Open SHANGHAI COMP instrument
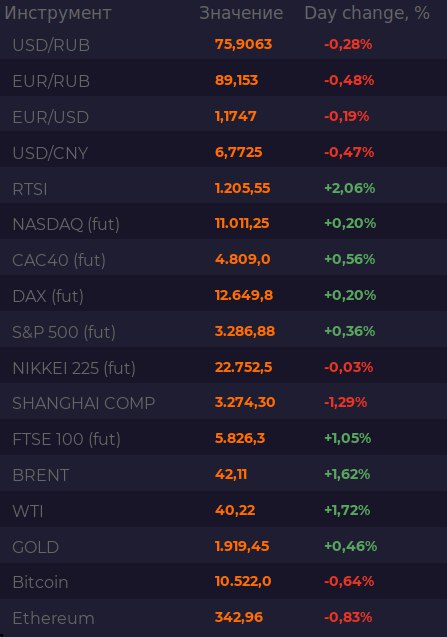This screenshot has width=447, height=637. [x=224, y=403]
